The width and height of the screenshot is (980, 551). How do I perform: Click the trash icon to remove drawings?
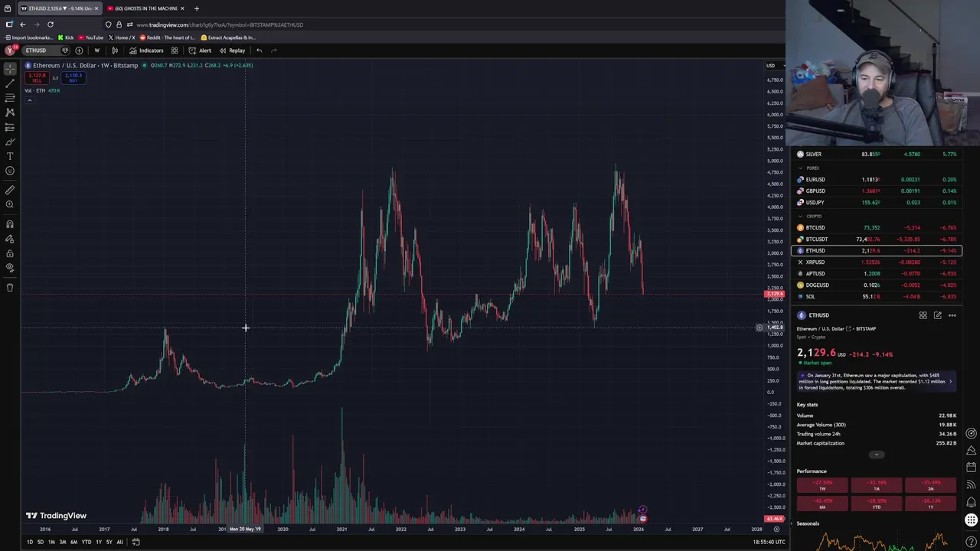click(10, 288)
